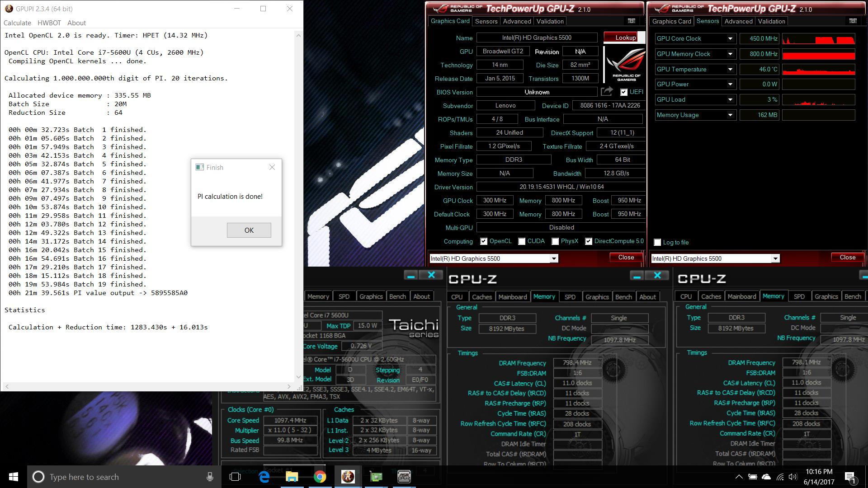This screenshot has height=488, width=868.
Task: Open the Wi-Fi network tray icon
Action: [780, 477]
